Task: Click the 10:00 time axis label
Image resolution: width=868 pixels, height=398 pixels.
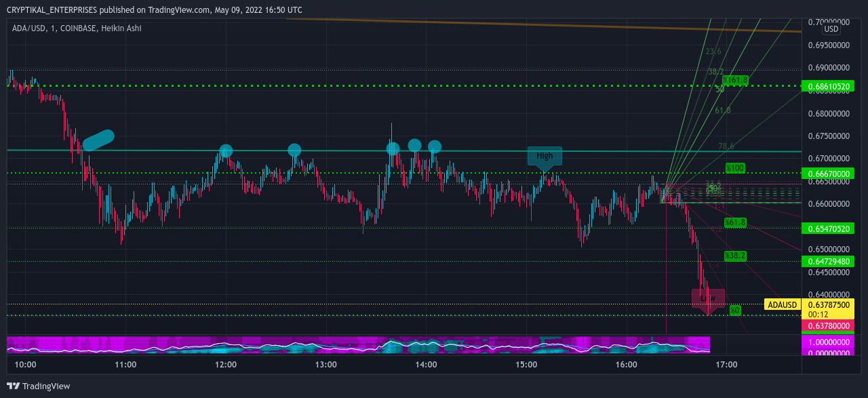Action: tap(25, 365)
